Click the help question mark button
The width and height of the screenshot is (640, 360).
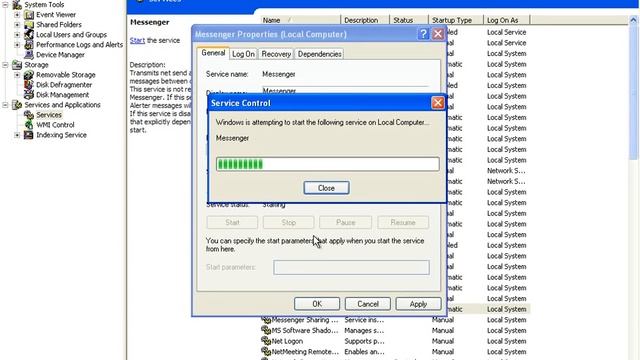423,34
